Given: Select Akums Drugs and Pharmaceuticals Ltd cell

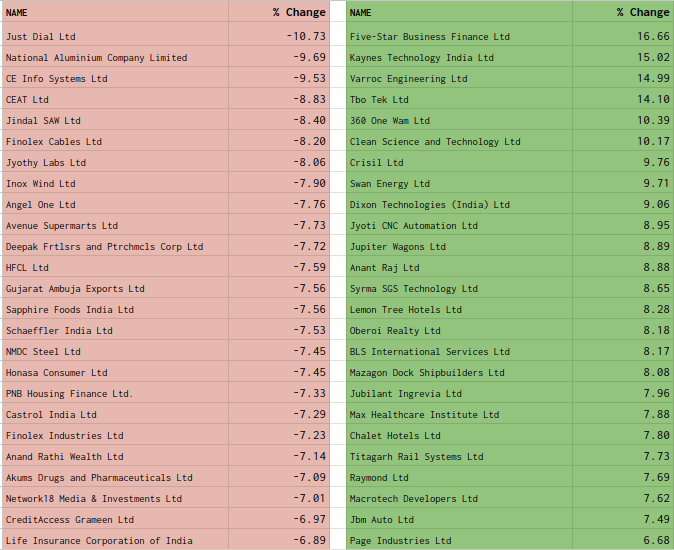Looking at the screenshot, I should coord(115,478).
